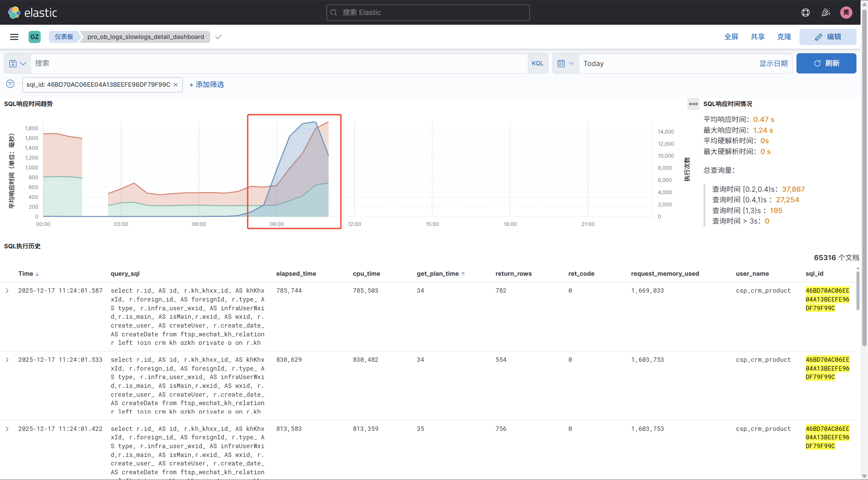Image resolution: width=868 pixels, height=480 pixels.
Task: Remove the sql_id filter pill
Action: 176,85
